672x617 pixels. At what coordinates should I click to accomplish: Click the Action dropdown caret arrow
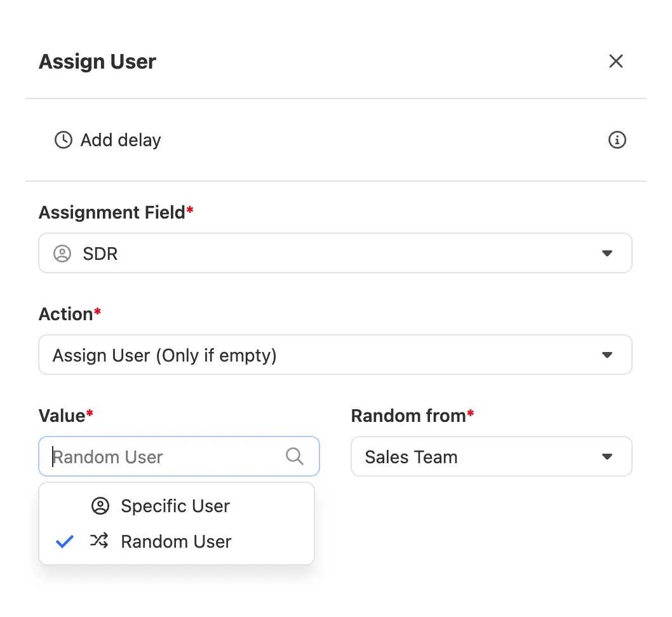pyautogui.click(x=607, y=355)
